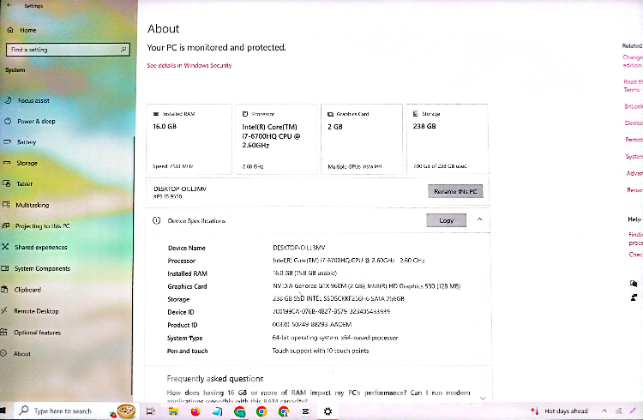Image resolution: width=643 pixels, height=420 pixels.
Task: Open the taskbar settings gear icon
Action: (x=327, y=411)
